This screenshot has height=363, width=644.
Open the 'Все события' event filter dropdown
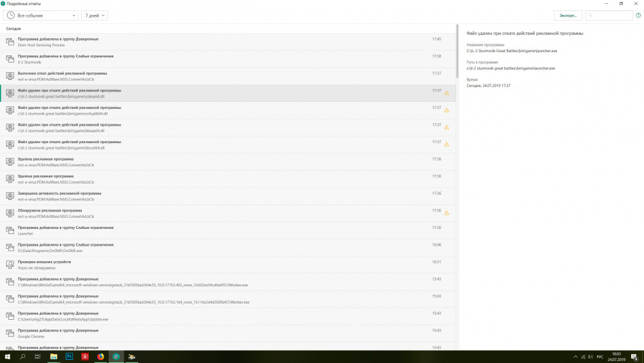[x=41, y=15]
